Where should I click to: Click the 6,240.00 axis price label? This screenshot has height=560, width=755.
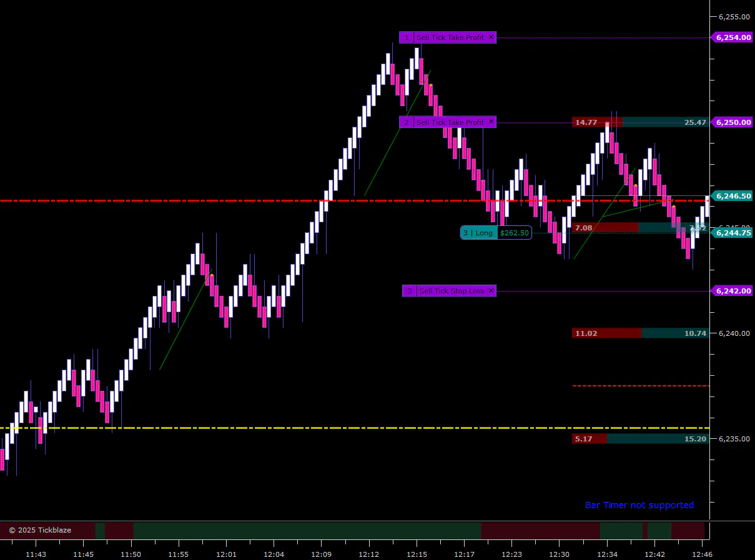[x=734, y=333]
